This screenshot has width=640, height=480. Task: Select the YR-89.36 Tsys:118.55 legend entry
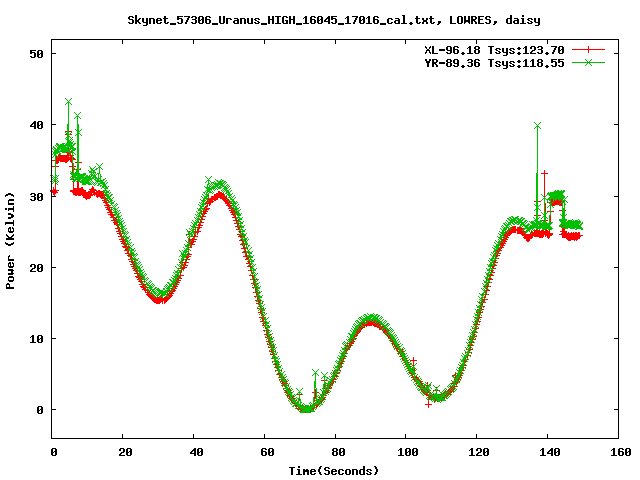494,63
